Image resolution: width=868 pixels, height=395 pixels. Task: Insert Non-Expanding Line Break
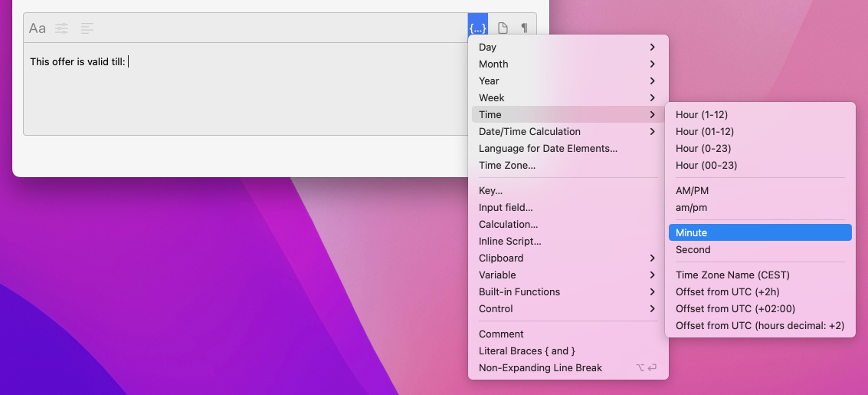pos(540,368)
